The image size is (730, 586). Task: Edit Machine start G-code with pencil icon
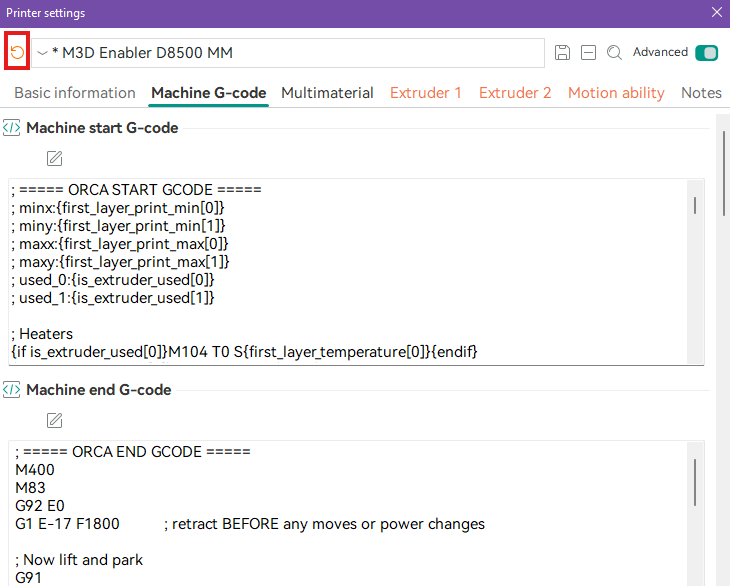tap(55, 158)
